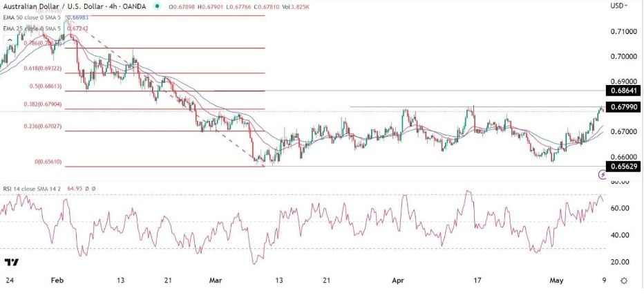This screenshot has height=300, width=644.
Task: Click the 0.5(0.68613) Fibonacci label
Action: coord(45,86)
